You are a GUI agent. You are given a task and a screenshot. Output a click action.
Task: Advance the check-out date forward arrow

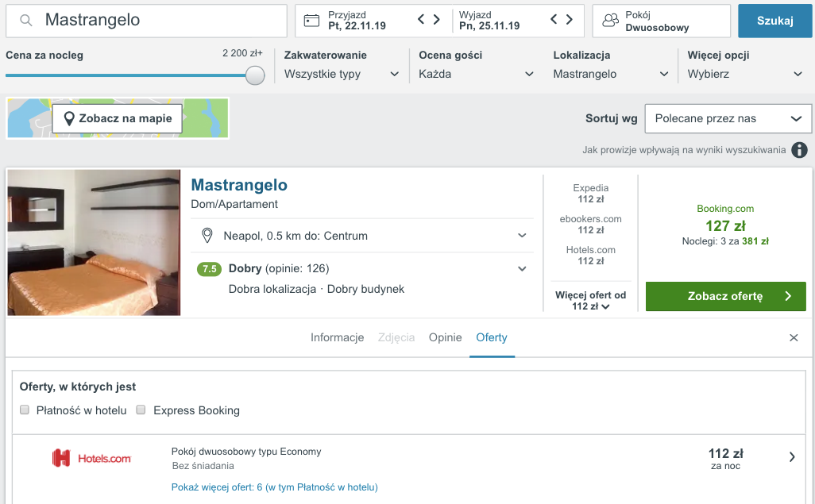pos(570,20)
